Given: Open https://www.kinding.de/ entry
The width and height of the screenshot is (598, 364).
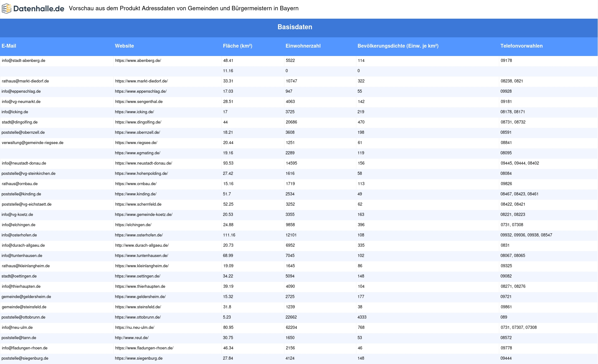Looking at the screenshot, I should pos(136,194).
